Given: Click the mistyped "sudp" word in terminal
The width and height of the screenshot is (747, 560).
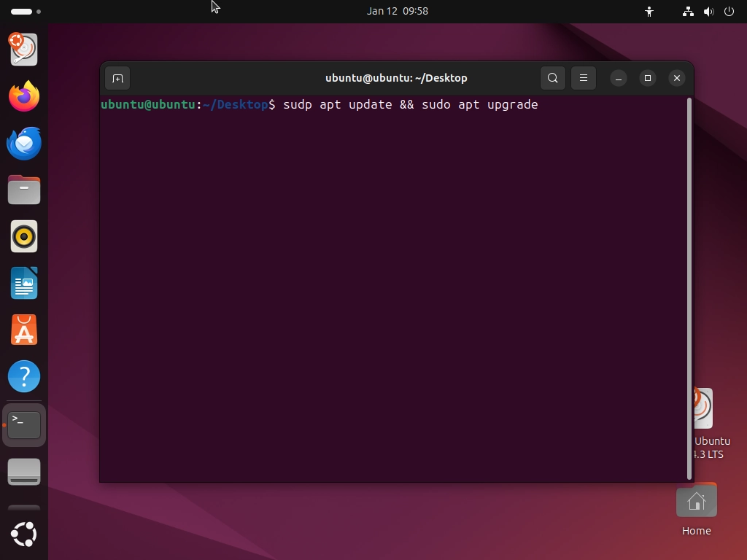Looking at the screenshot, I should click(298, 105).
